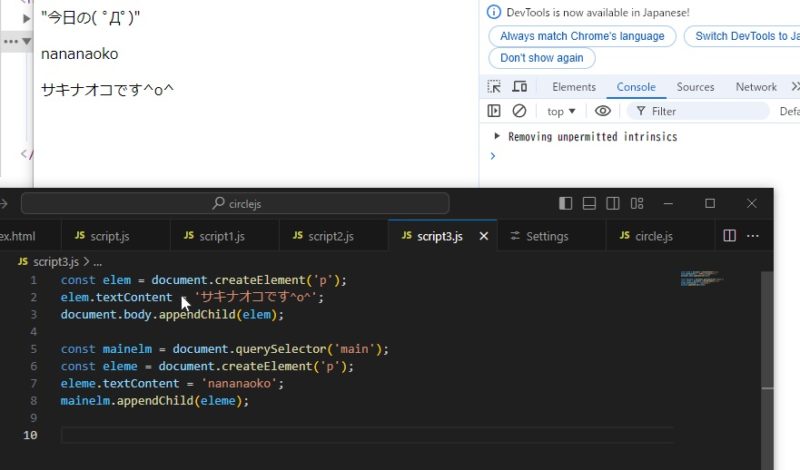Toggle the secondary side bar visibility
This screenshot has height=470, width=800.
[x=613, y=203]
